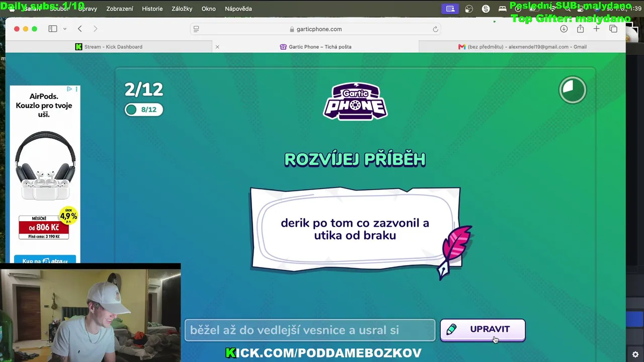Click the pink feather quill icon
This screenshot has height=362, width=644.
pos(456,252)
